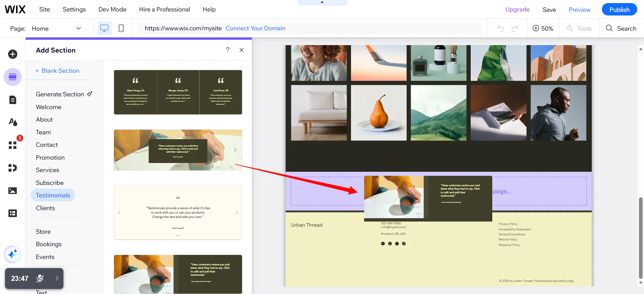Toggle the microphone mute in recorder
Viewport: 644px width, 294px height.
point(40,279)
